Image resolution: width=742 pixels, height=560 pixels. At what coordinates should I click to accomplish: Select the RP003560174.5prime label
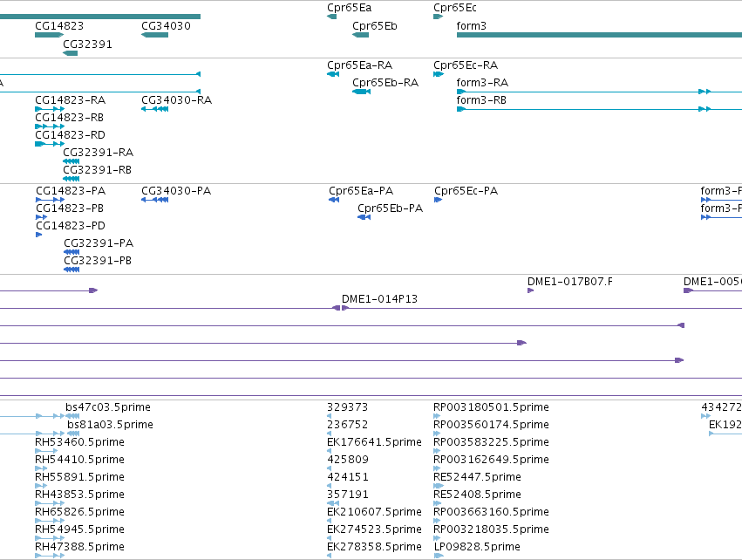coord(491,425)
